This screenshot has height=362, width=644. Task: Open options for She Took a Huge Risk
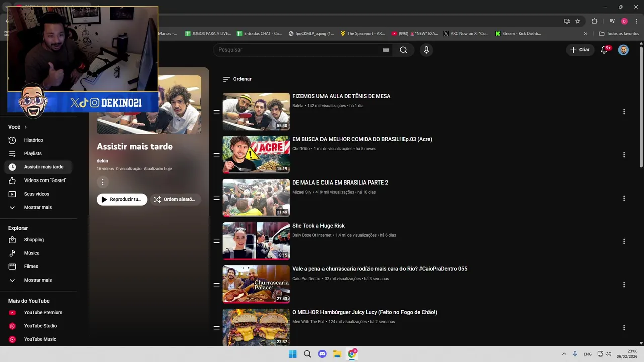[624, 241]
